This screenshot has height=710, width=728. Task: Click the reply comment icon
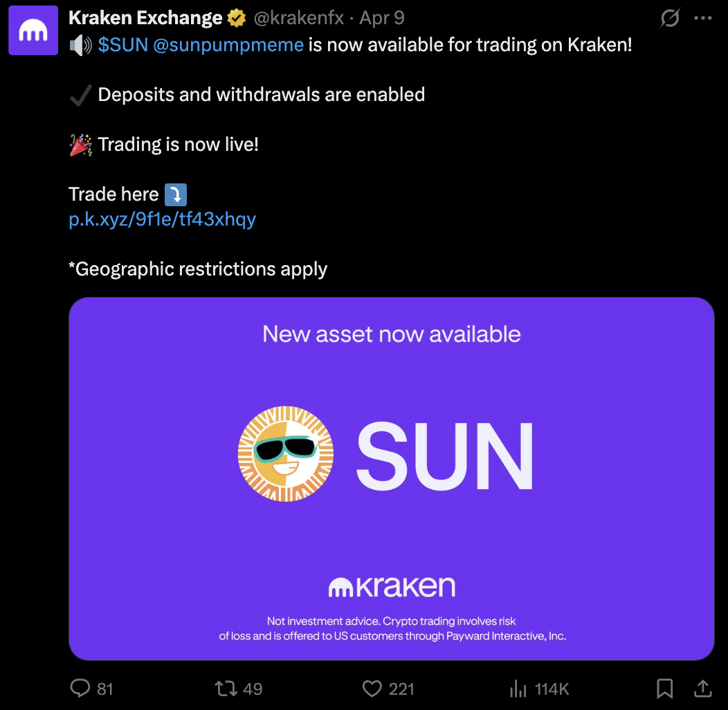80,688
